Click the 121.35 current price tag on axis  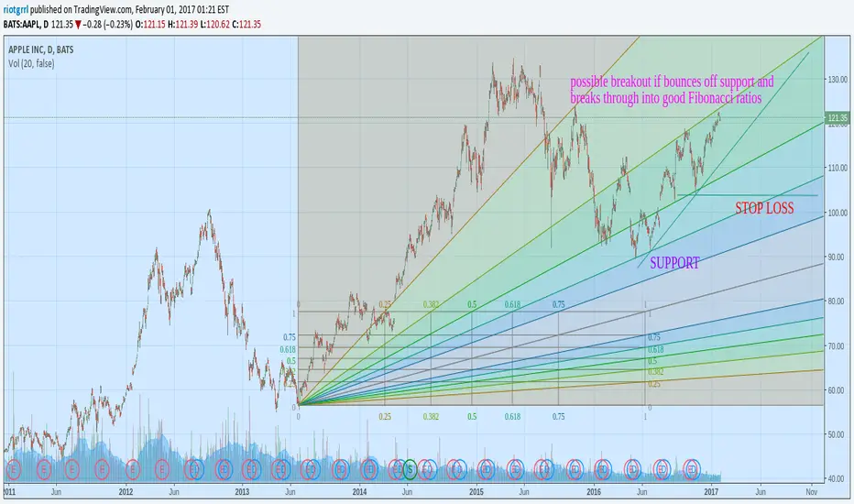[838, 117]
